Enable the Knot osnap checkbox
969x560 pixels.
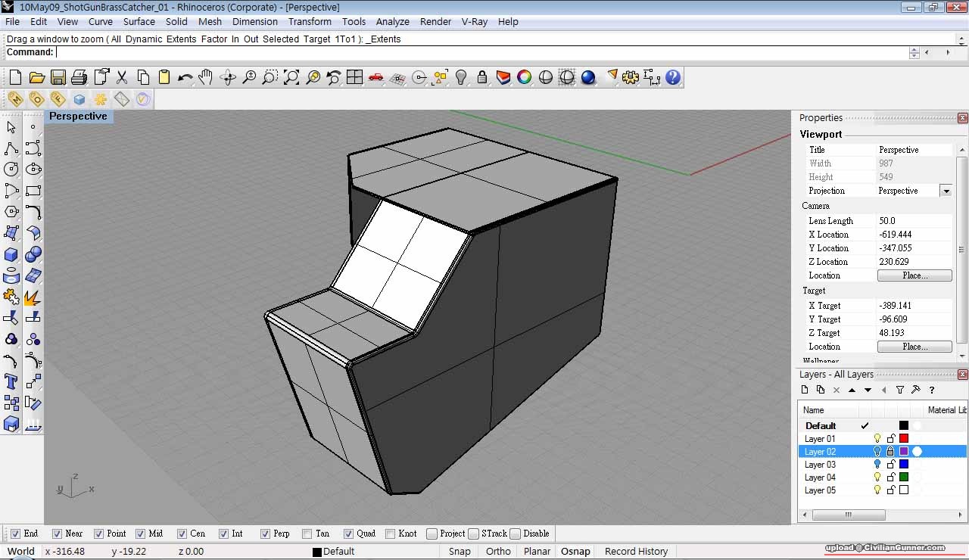[x=390, y=534]
